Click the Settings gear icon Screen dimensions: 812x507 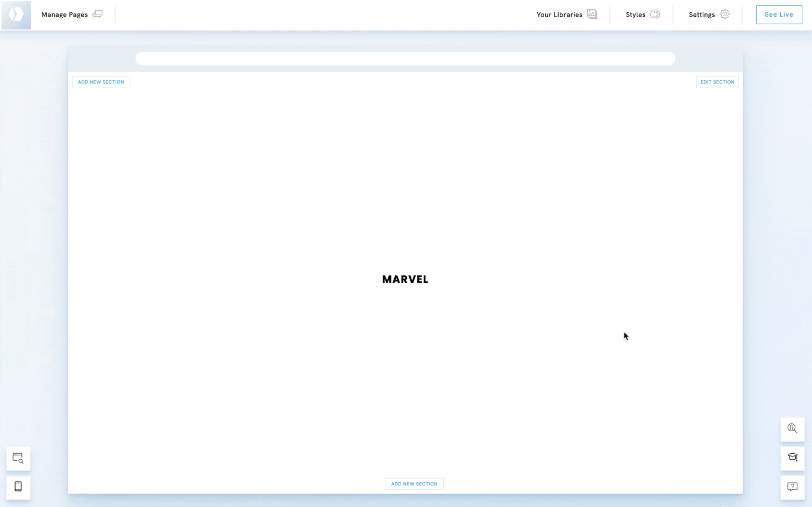(725, 15)
